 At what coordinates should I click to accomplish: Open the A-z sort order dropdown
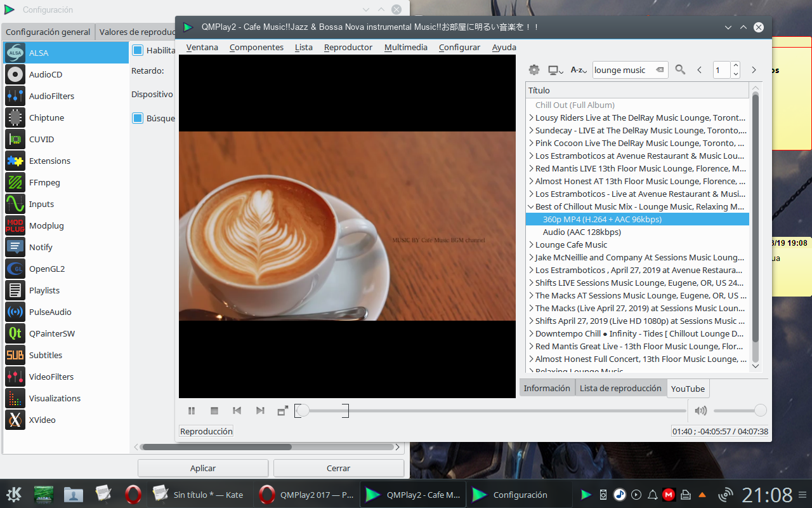pyautogui.click(x=579, y=70)
